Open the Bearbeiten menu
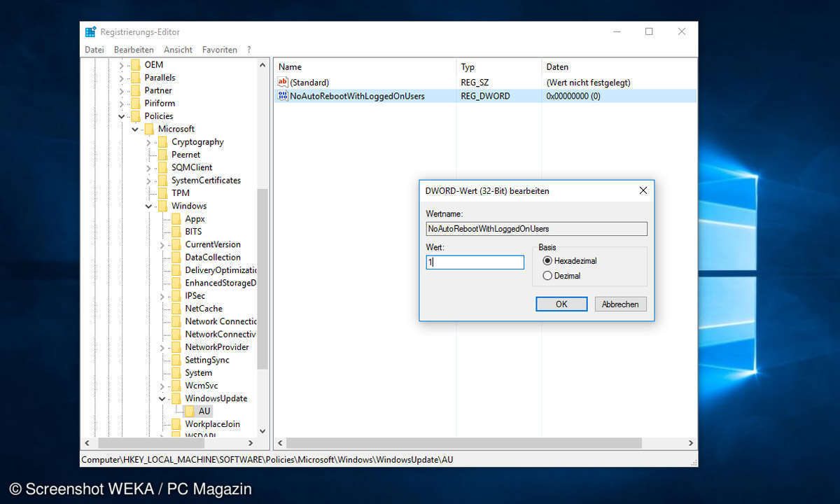Viewport: 840px width, 504px height. [134, 50]
